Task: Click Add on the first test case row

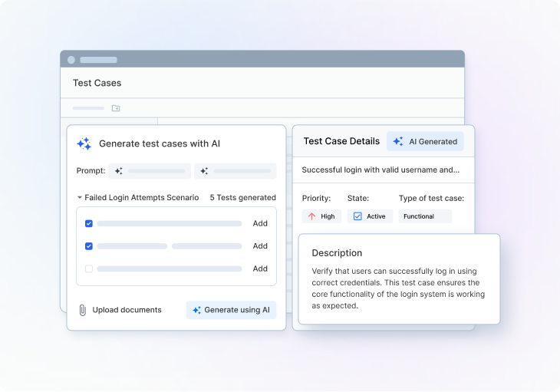Action: 260,224
